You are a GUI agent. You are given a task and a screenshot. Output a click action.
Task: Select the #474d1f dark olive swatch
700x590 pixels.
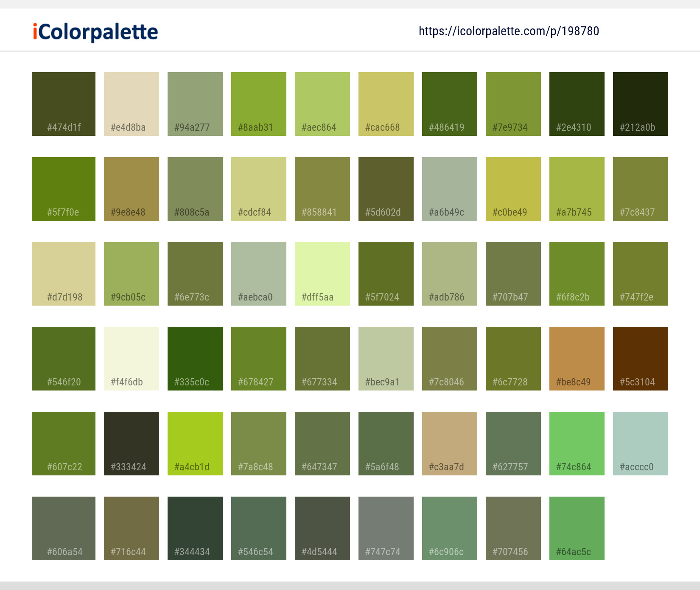tap(64, 104)
